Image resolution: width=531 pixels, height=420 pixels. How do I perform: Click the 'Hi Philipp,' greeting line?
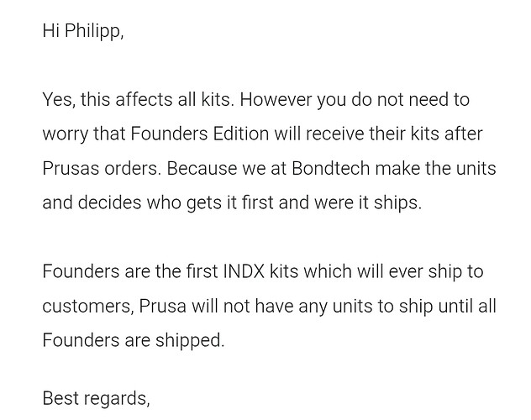coord(83,31)
